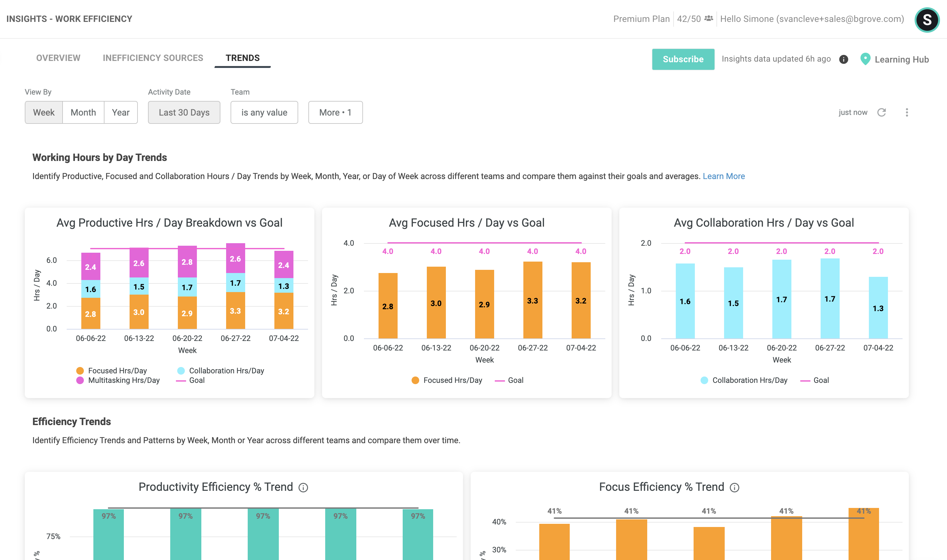Click the Avg Productive Hrs / Day Breakdown title
The image size is (947, 560).
coord(170,223)
